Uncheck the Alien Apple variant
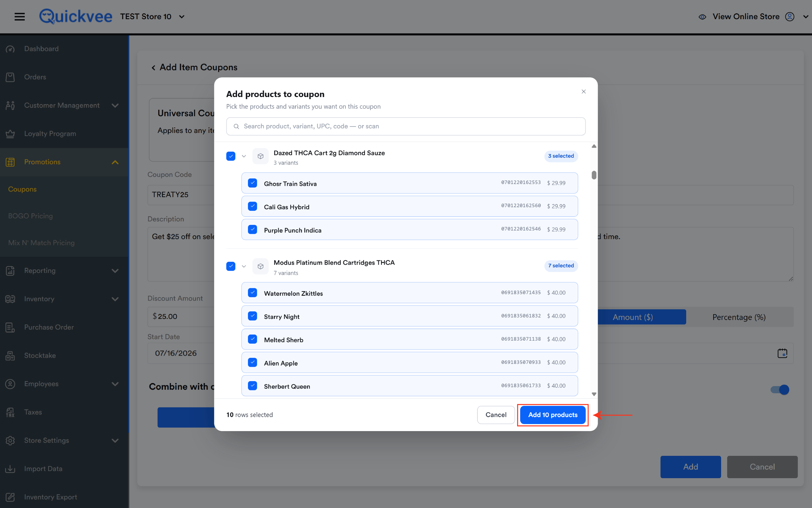This screenshot has width=812, height=508. click(x=252, y=362)
